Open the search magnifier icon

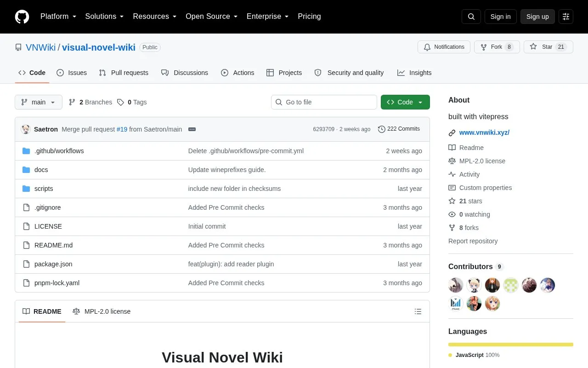pyautogui.click(x=471, y=17)
